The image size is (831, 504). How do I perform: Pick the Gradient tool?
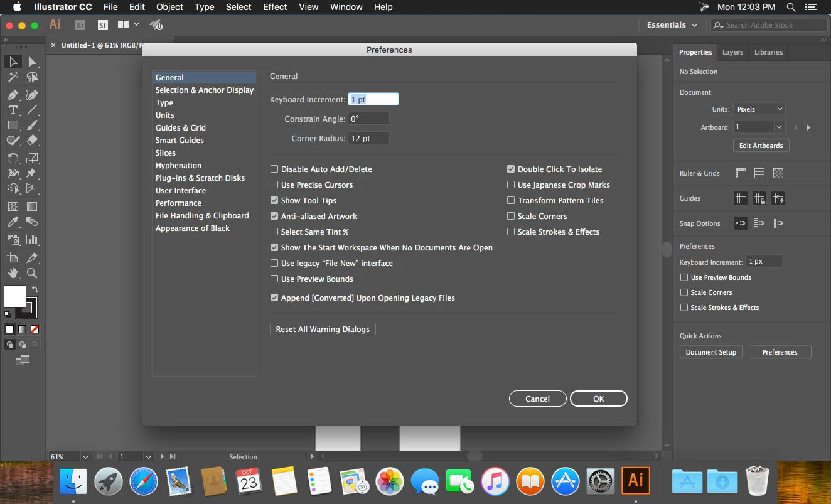[32, 206]
